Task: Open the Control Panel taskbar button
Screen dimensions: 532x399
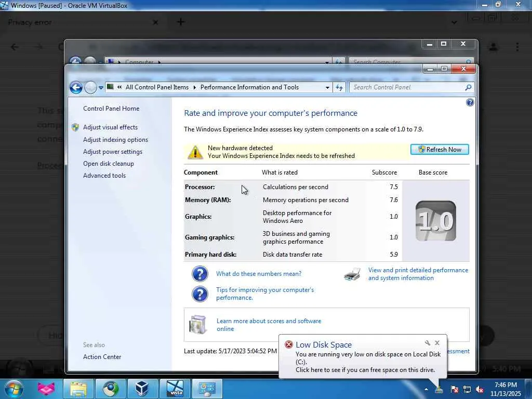Action: (x=207, y=389)
